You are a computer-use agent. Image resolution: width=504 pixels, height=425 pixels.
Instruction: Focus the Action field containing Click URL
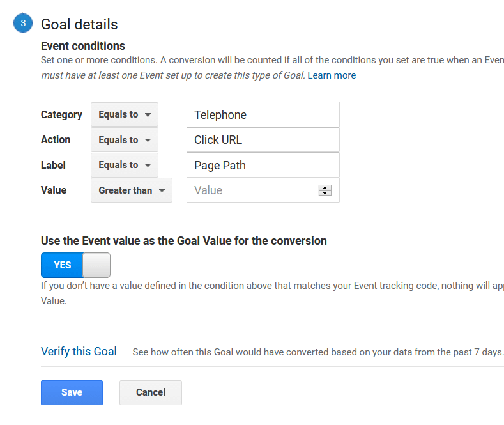pos(263,140)
